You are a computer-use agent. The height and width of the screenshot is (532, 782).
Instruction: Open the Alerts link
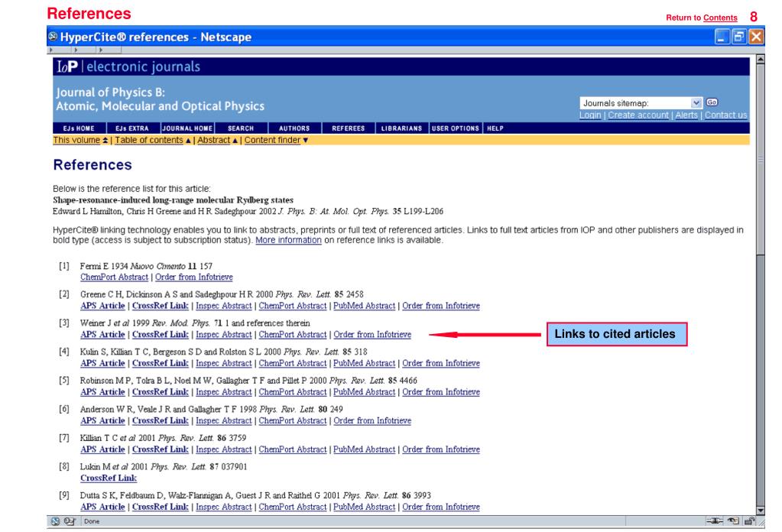[x=686, y=115]
